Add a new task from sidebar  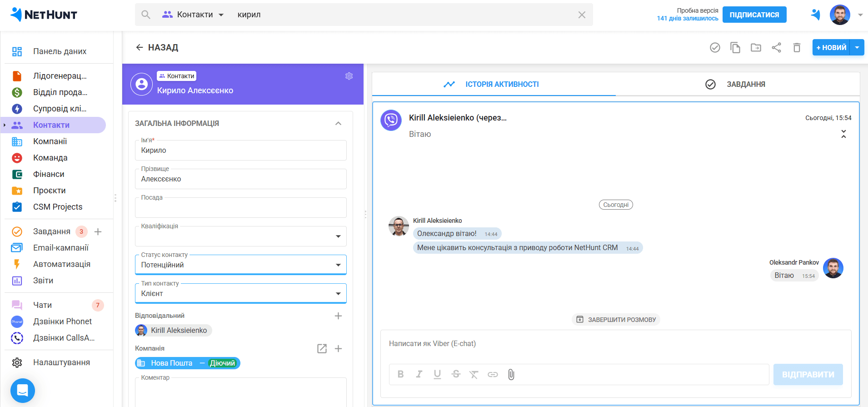tap(98, 231)
